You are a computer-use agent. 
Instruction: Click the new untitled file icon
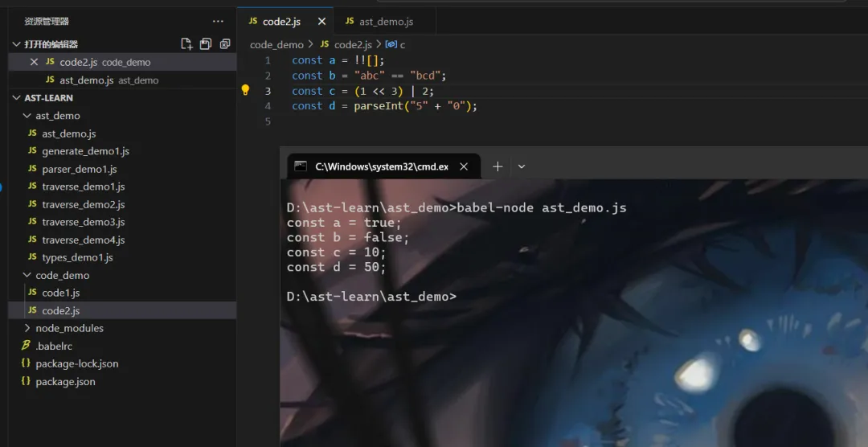pos(186,44)
